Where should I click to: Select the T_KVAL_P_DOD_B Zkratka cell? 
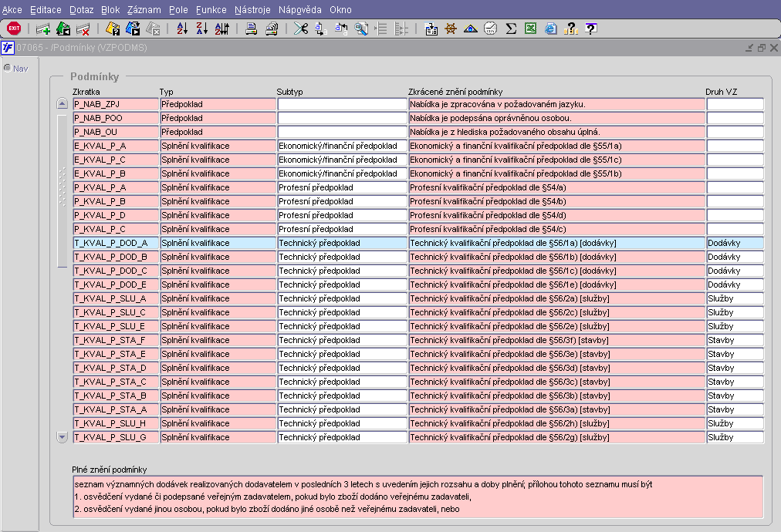tap(116, 258)
